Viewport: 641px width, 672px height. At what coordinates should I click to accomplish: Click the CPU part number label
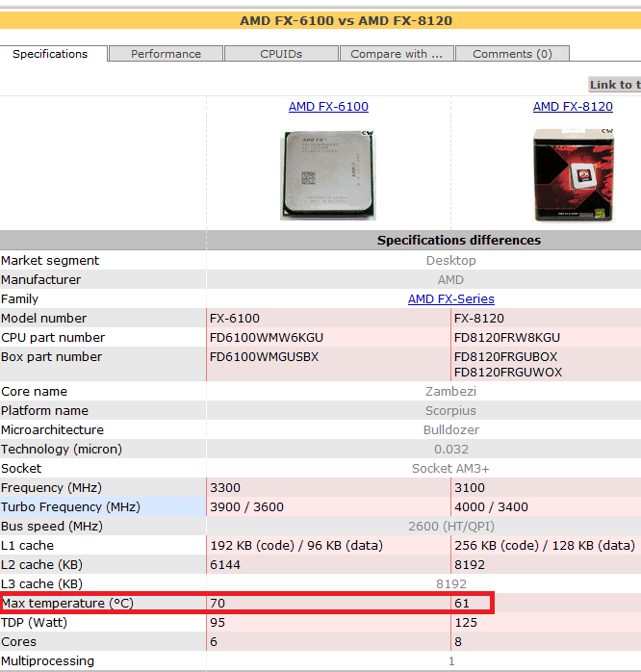53,337
